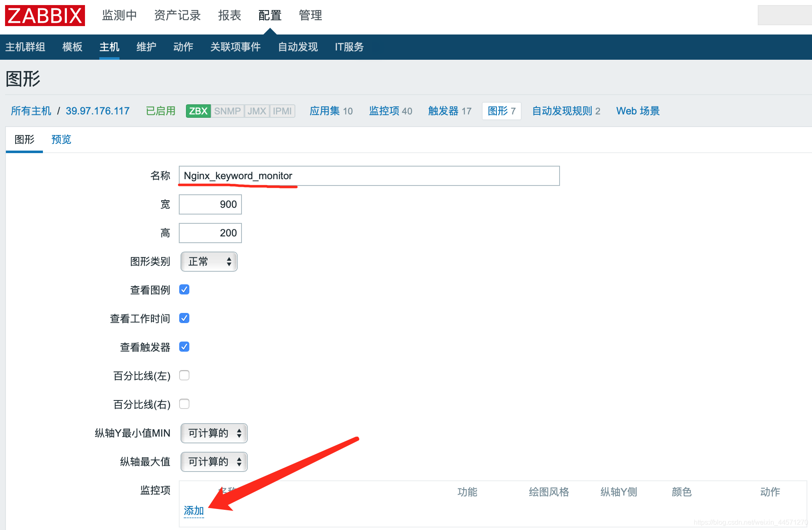Open the 图形类别 dropdown

coord(209,262)
